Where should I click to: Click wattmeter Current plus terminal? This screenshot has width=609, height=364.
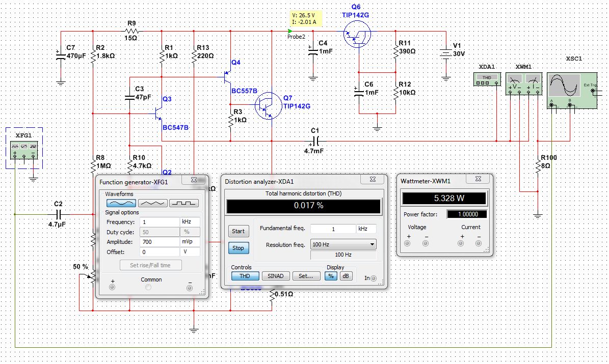461,243
